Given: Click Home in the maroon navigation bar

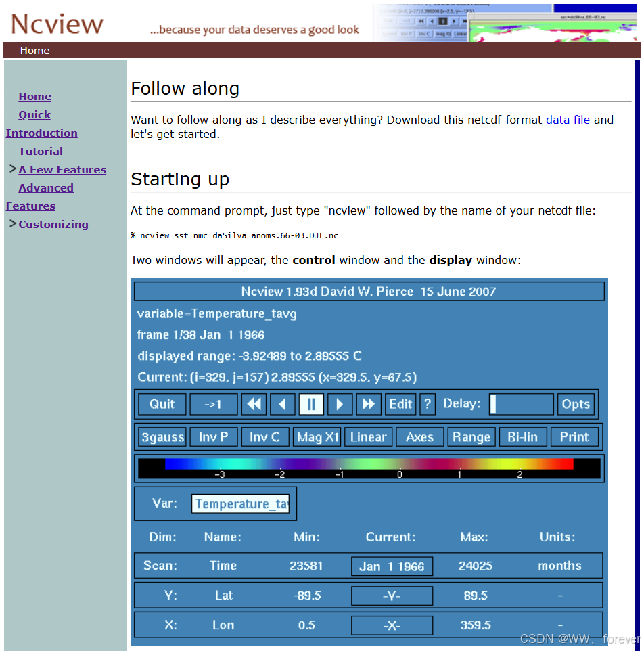Looking at the screenshot, I should [x=34, y=50].
